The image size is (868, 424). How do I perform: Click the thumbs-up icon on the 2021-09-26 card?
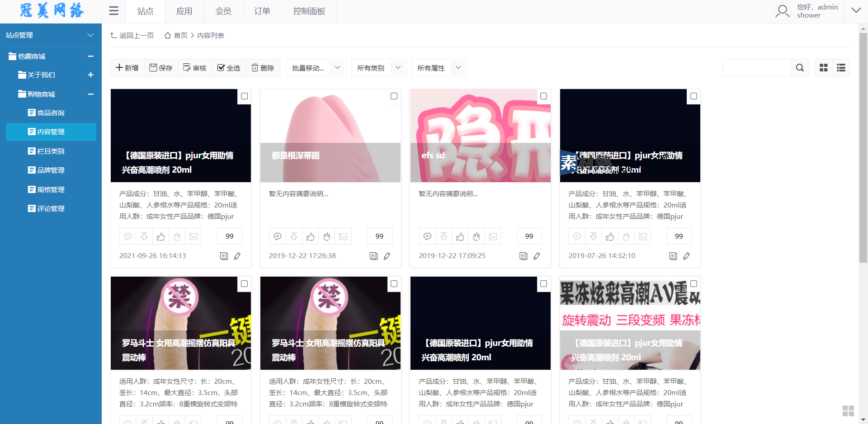click(x=160, y=236)
